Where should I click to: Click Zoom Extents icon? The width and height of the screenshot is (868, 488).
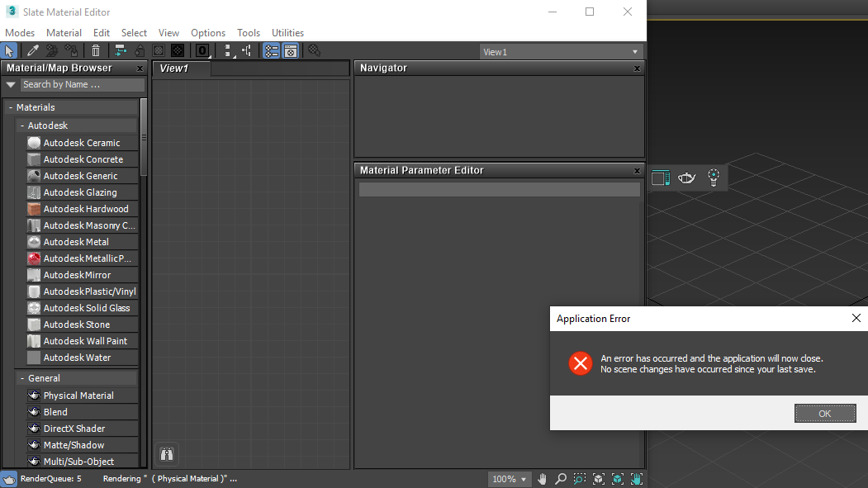(x=599, y=479)
